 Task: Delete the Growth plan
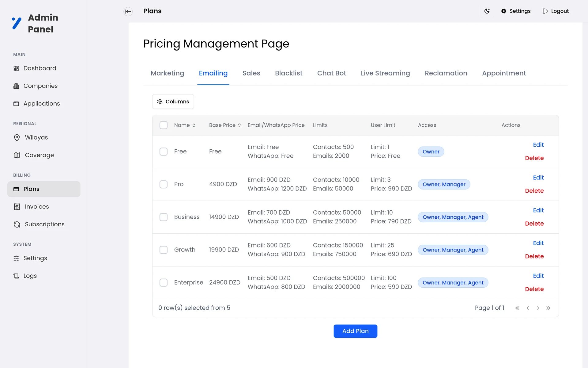[534, 256]
